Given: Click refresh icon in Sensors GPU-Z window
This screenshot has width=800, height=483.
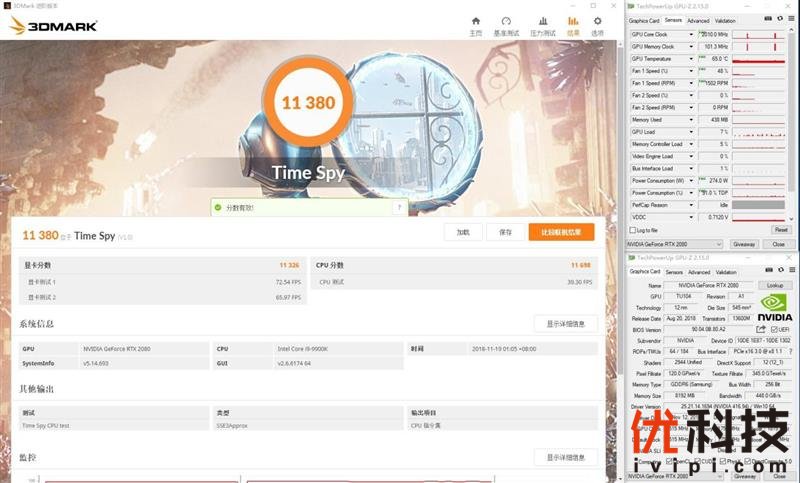Looking at the screenshot, I should [780, 18].
